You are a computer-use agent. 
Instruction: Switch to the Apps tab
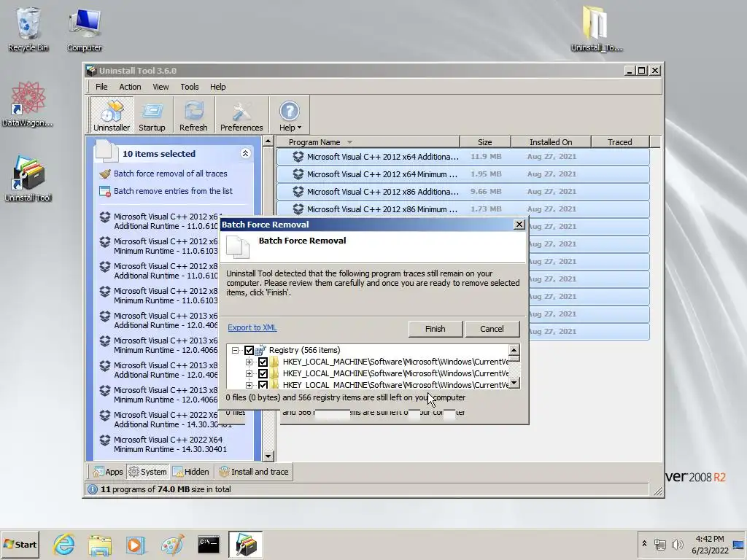108,472
